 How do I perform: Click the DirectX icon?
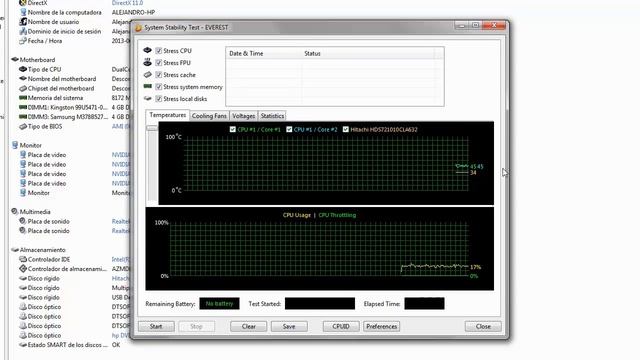pos(23,3)
